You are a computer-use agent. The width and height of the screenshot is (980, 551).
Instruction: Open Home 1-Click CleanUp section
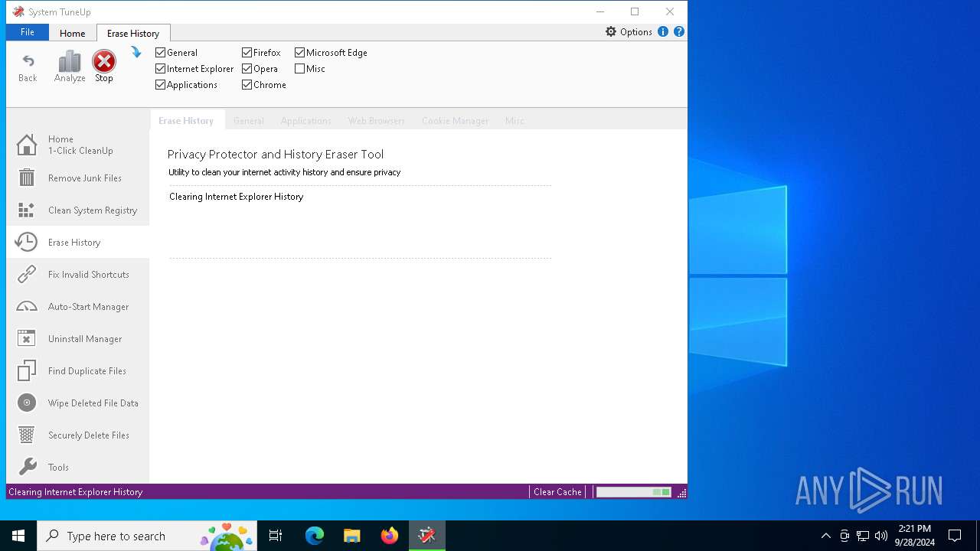click(x=77, y=145)
